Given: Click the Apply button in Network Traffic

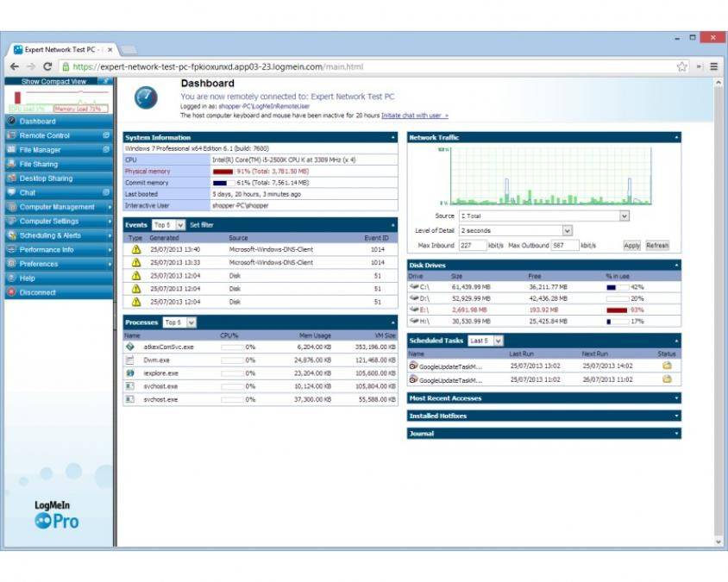Looking at the screenshot, I should coord(631,246).
